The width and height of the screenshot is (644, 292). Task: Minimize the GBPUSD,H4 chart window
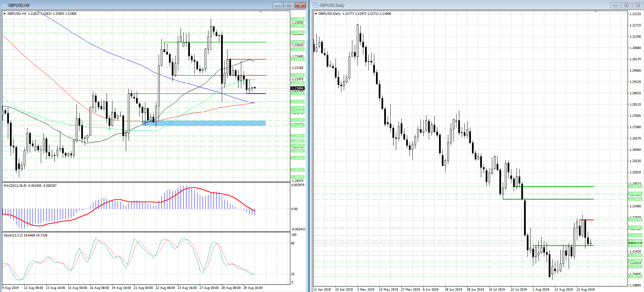pyautogui.click(x=278, y=5)
